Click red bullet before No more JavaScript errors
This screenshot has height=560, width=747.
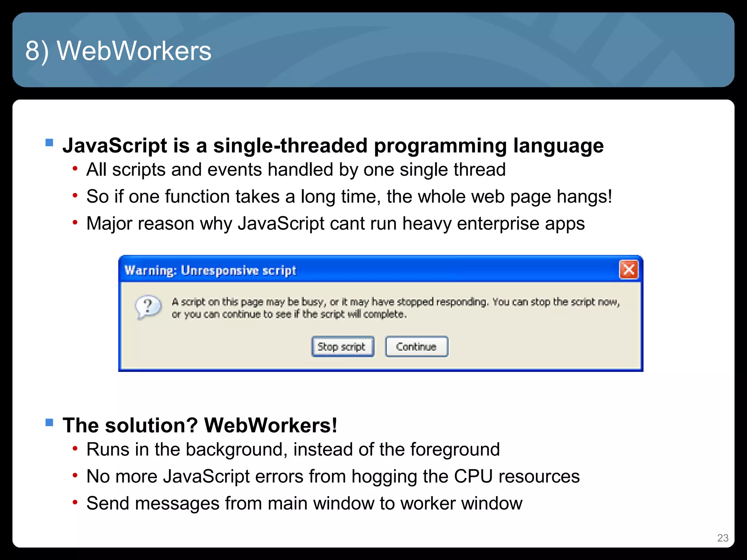(x=75, y=475)
